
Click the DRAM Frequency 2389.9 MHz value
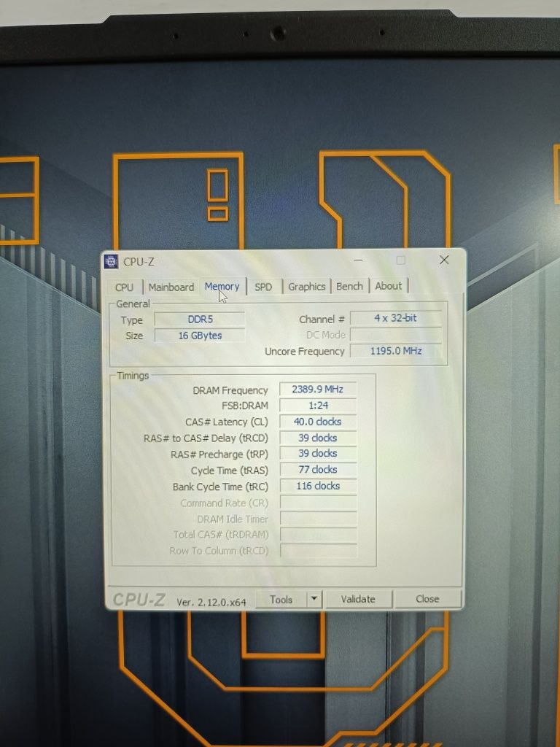tap(318, 390)
